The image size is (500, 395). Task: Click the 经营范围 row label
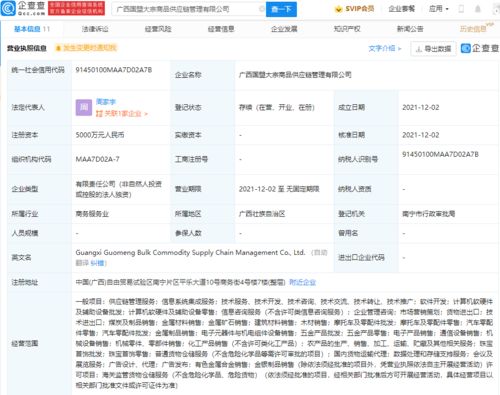coord(25,344)
